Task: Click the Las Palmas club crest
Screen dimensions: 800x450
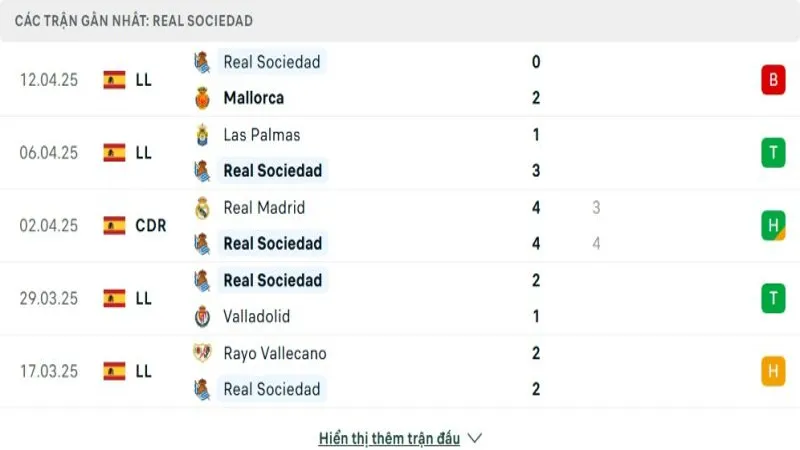Action: 202,135
